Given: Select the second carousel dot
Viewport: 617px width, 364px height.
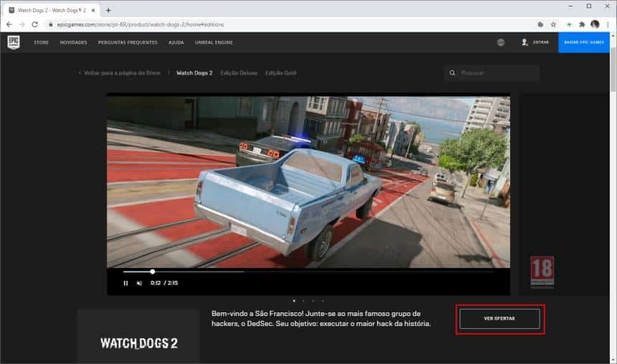Looking at the screenshot, I should 303,301.
